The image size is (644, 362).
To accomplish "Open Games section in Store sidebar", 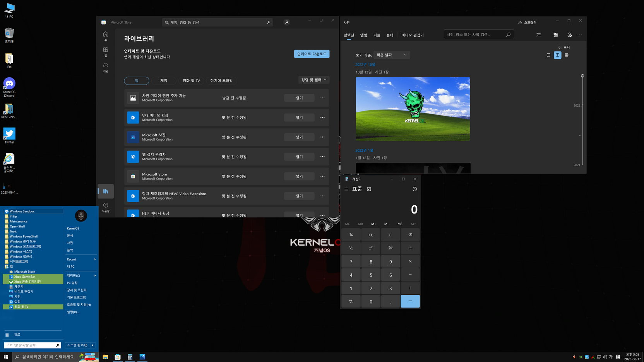I will coord(106,67).
